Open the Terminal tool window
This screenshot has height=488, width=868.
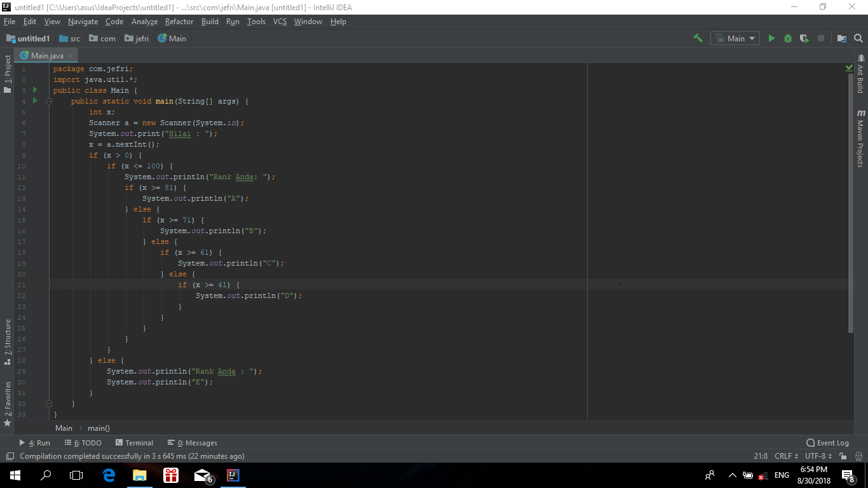tap(133, 442)
